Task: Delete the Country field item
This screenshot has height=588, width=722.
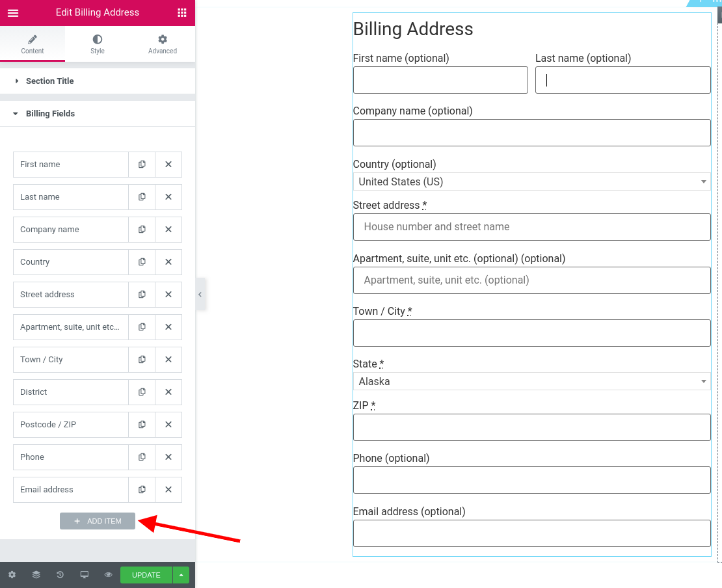Action: (168, 262)
